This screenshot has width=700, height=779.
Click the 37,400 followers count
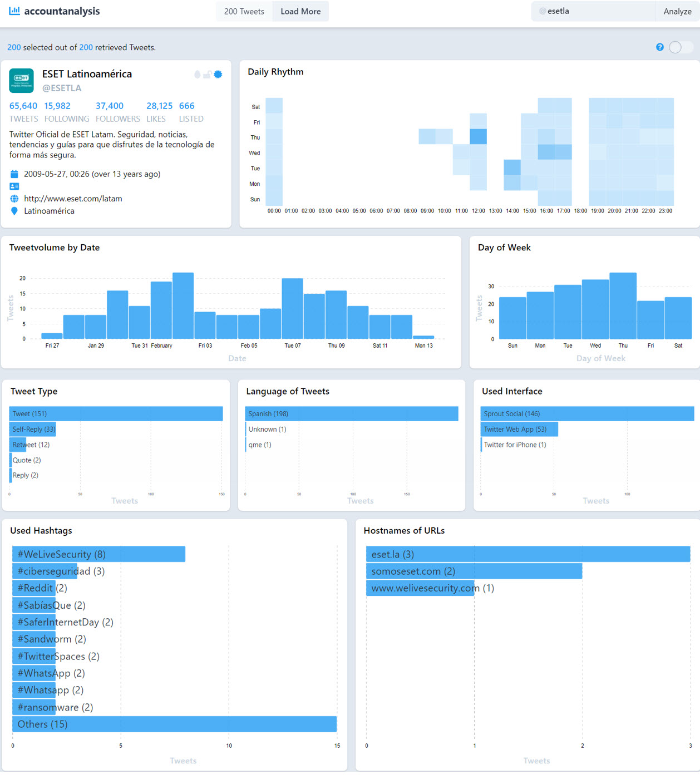(x=109, y=106)
